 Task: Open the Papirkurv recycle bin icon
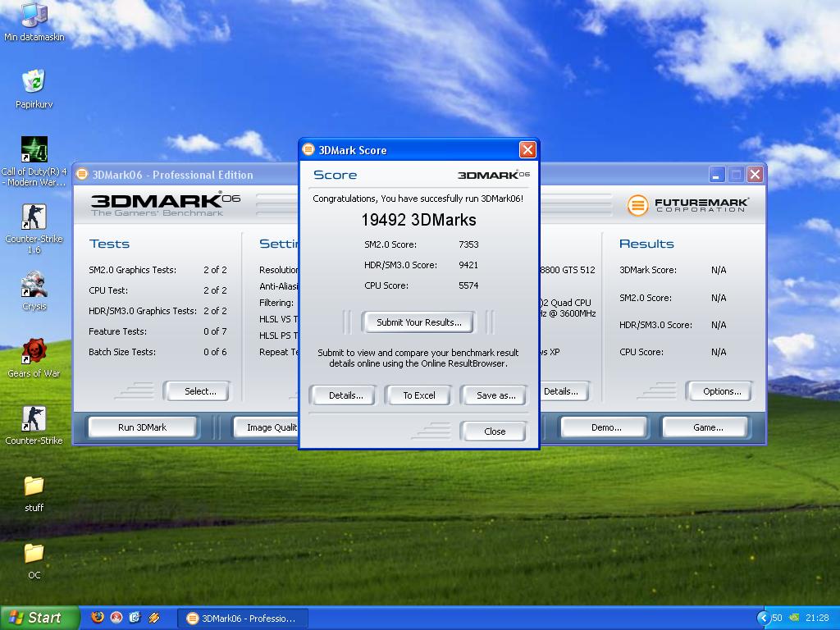click(34, 89)
